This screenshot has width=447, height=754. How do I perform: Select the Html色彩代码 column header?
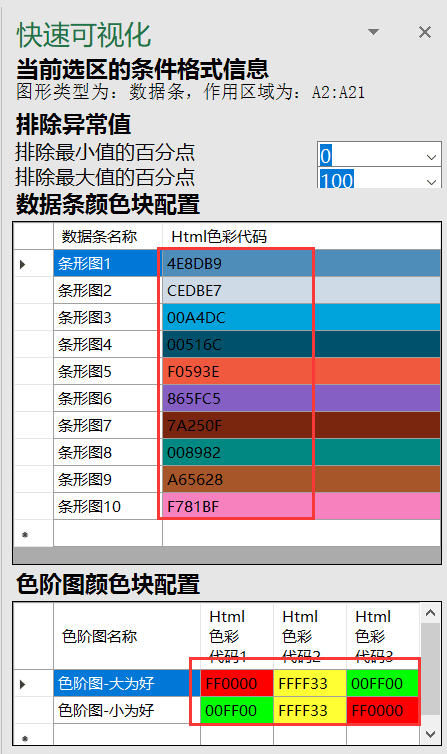[301, 236]
